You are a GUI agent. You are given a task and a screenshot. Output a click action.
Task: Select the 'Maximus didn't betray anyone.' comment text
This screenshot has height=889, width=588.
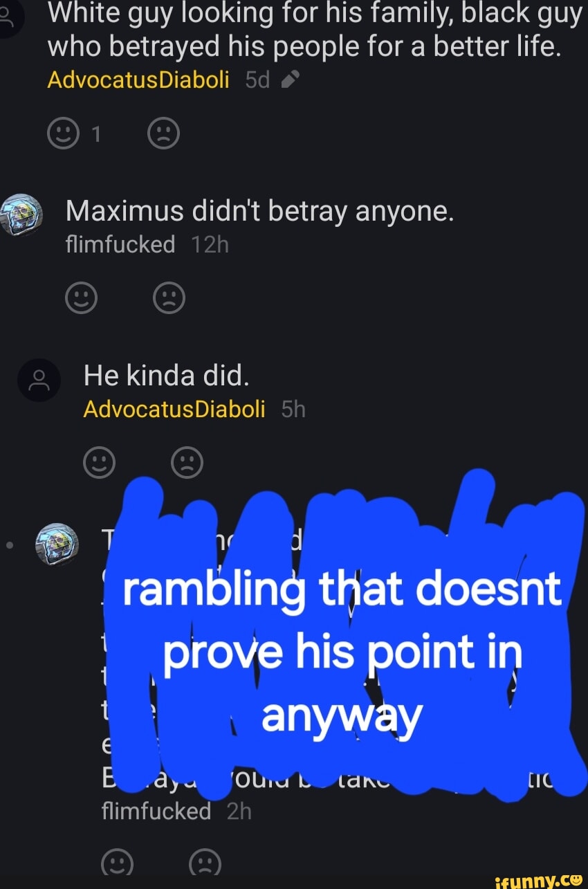click(x=260, y=212)
